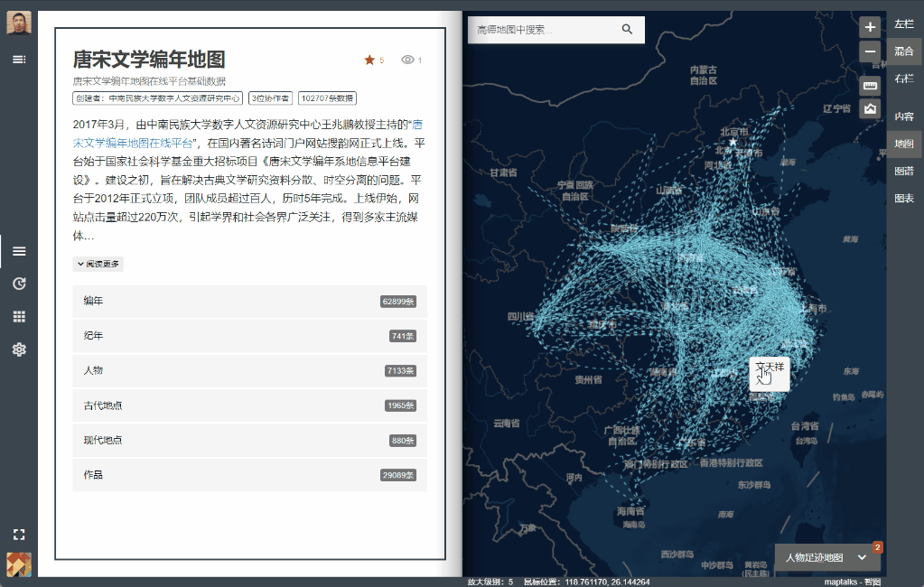The width and height of the screenshot is (924, 587).
Task: Click the colorful app logo at bottom left
Action: (x=19, y=564)
